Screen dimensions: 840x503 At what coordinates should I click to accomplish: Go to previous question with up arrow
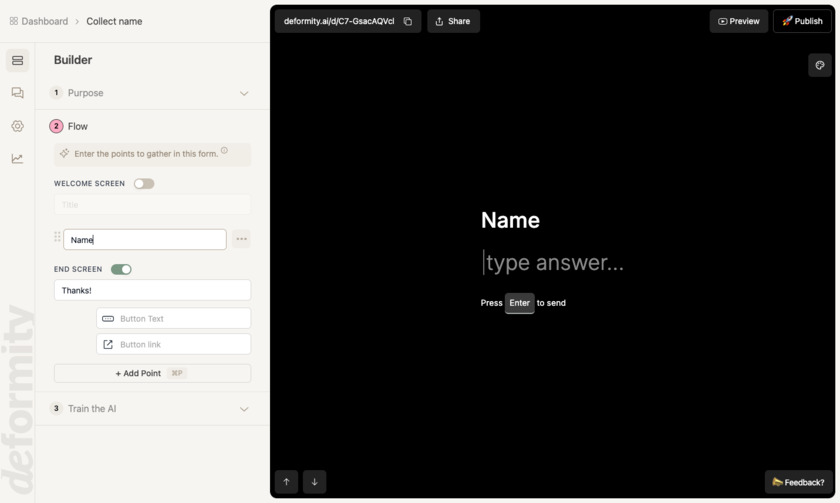[287, 482]
